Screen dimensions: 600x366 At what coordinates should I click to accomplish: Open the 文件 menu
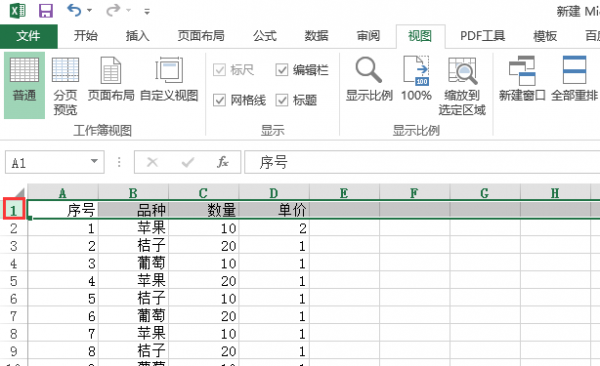[28, 36]
